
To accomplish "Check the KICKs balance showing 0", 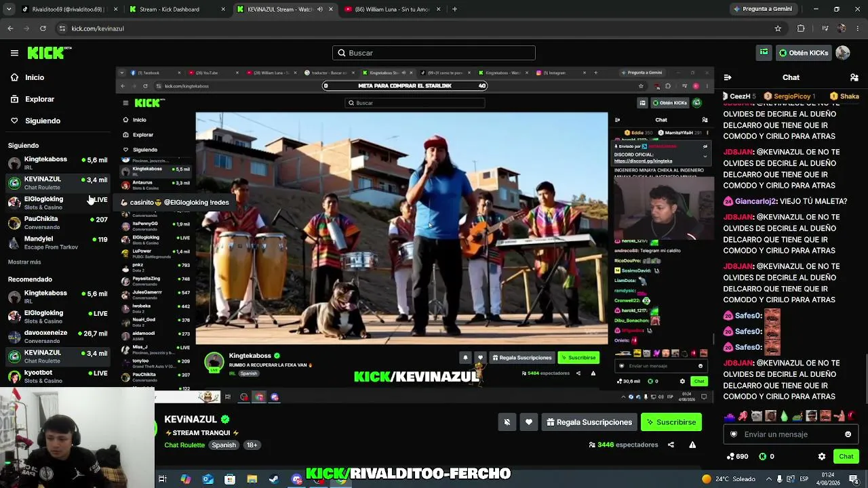I will coord(767,456).
